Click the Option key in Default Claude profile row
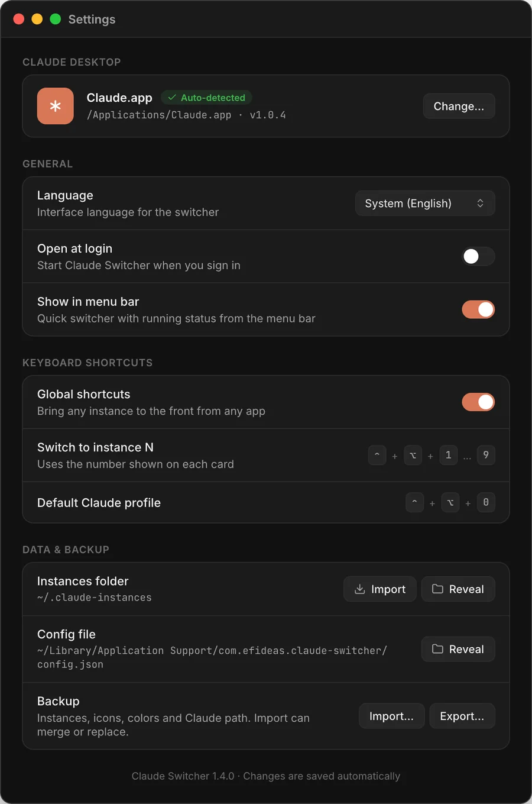The height and width of the screenshot is (804, 532). [450, 502]
